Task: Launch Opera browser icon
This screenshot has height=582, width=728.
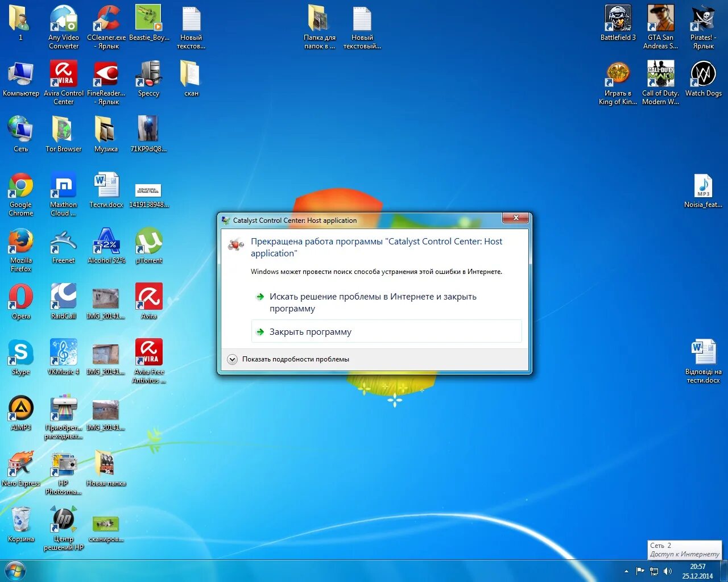Action: click(x=21, y=301)
